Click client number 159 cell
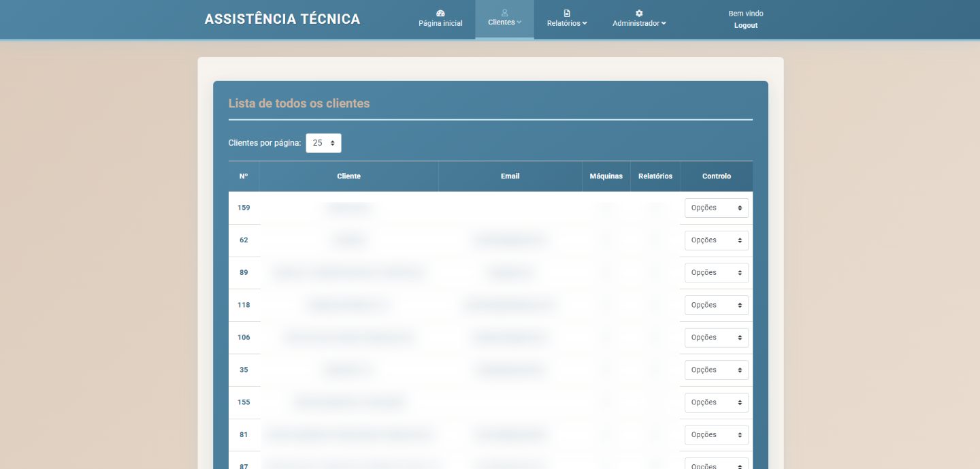The image size is (980, 469). pos(244,208)
